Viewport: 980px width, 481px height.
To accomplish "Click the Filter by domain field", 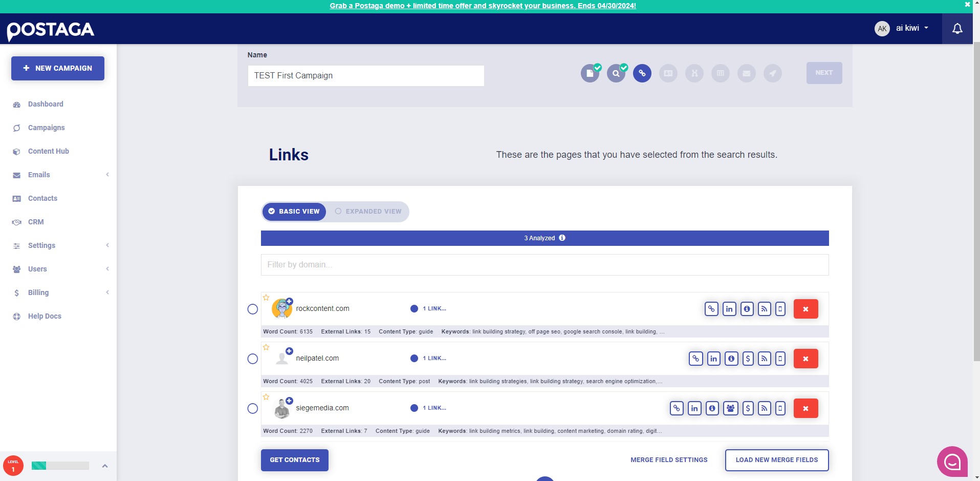I will click(x=545, y=265).
